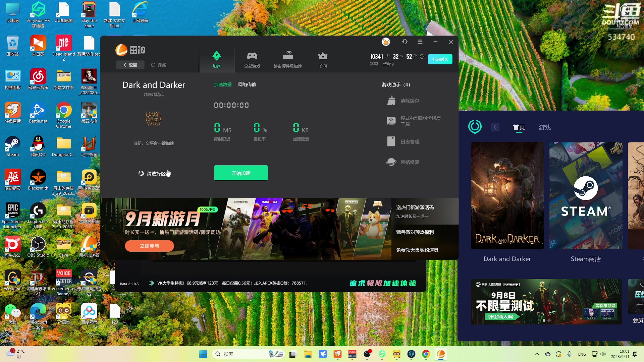
Task: Click the Leigod user avatar icon
Action: pos(386,42)
